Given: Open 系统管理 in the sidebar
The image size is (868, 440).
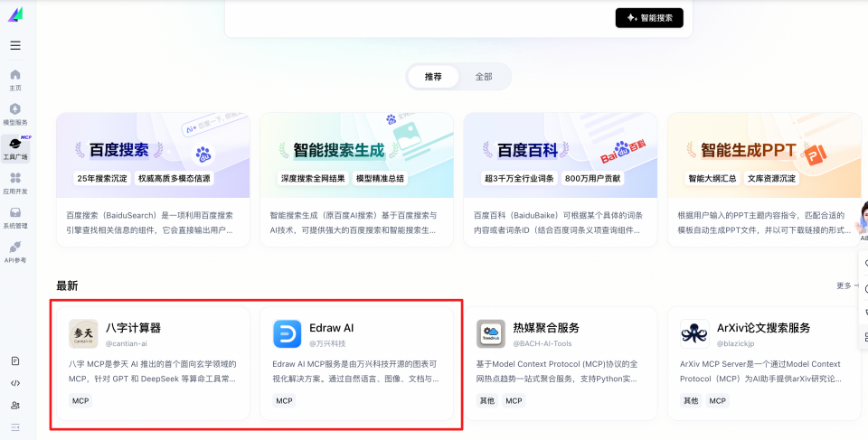Looking at the screenshot, I should [x=15, y=218].
